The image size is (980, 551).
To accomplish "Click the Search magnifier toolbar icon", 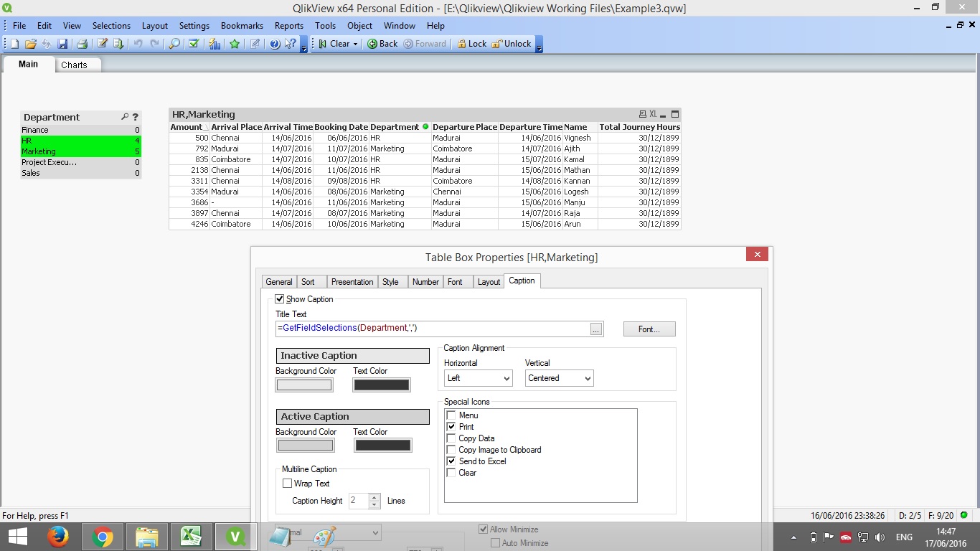I will point(174,44).
